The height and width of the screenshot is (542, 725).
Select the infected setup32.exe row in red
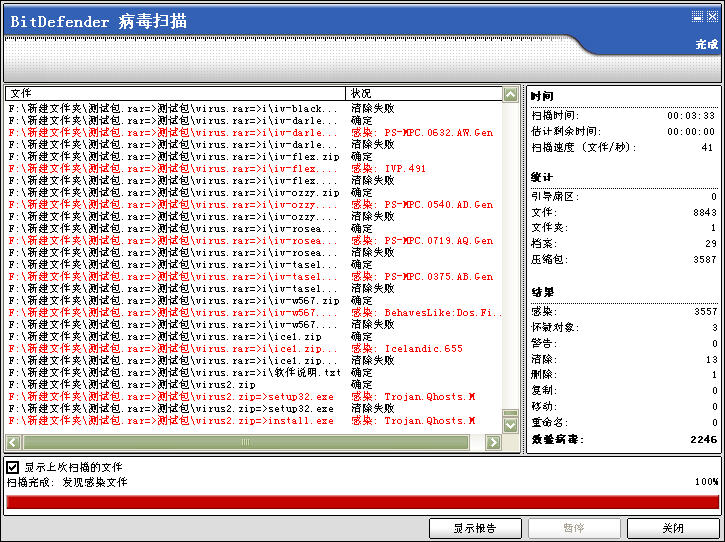pos(254,397)
